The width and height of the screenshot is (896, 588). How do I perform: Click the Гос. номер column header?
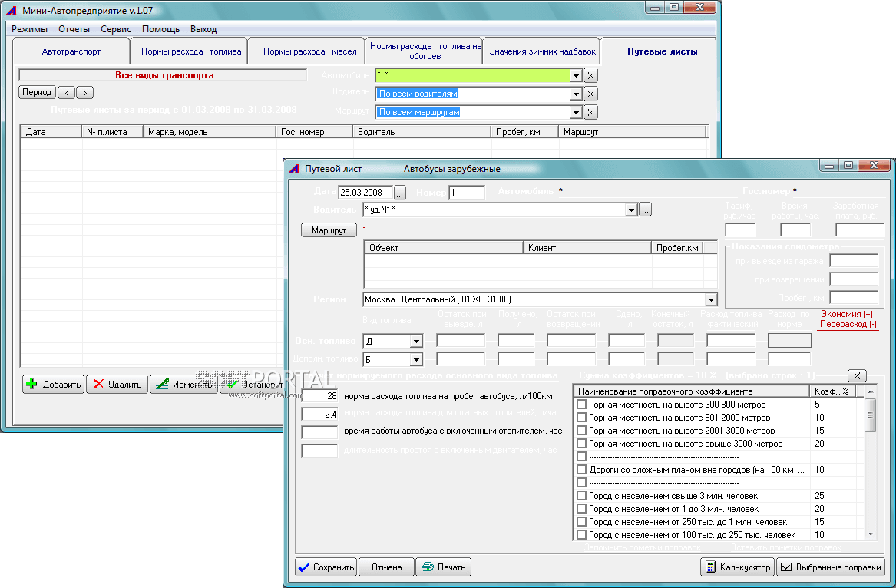tap(314, 132)
